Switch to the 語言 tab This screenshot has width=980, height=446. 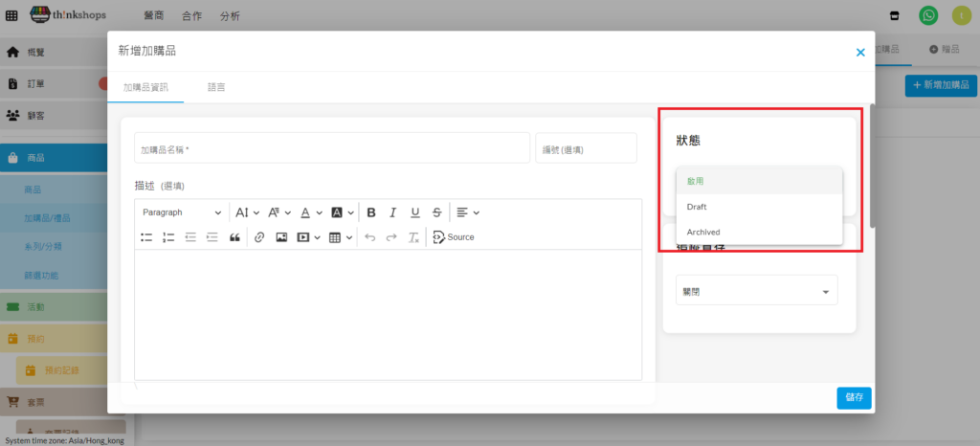(217, 87)
